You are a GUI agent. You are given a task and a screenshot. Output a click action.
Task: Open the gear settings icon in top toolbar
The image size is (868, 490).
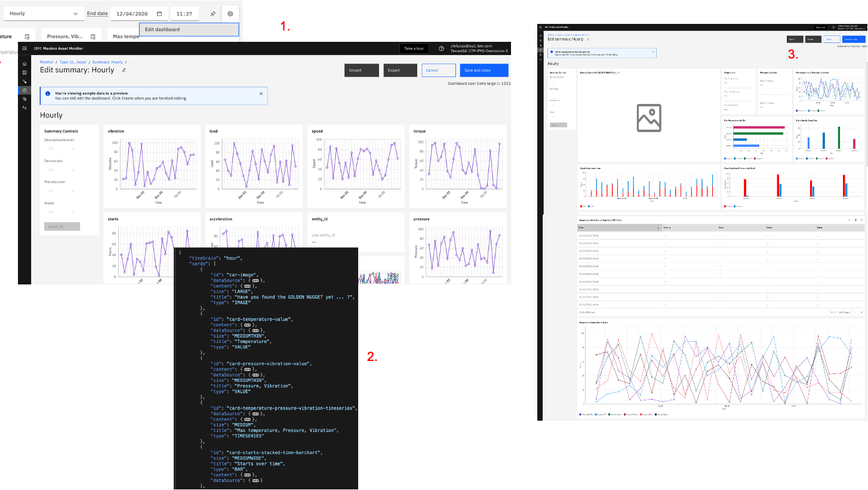(230, 13)
